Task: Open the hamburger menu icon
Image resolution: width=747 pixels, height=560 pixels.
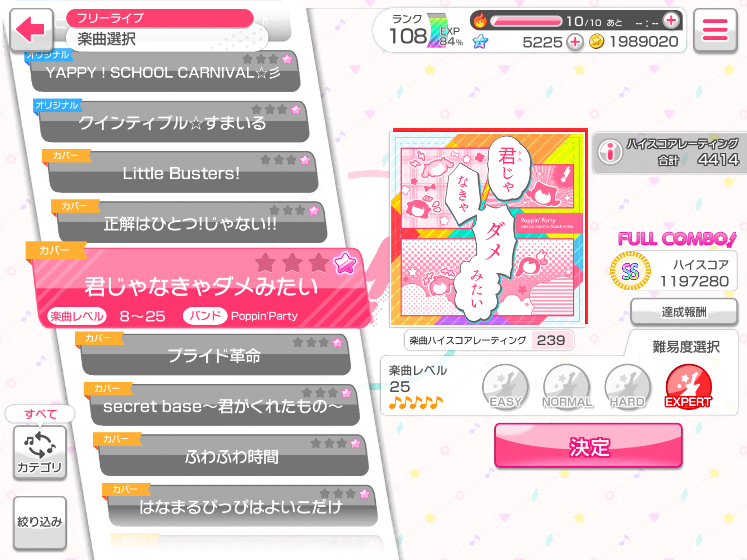Action: [x=715, y=30]
